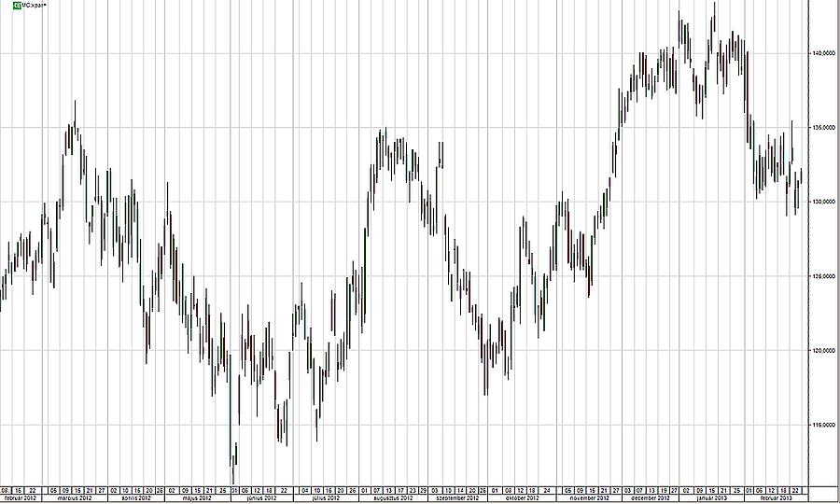Click the 120,0000 price axis label
The image size is (840, 504).
click(821, 350)
